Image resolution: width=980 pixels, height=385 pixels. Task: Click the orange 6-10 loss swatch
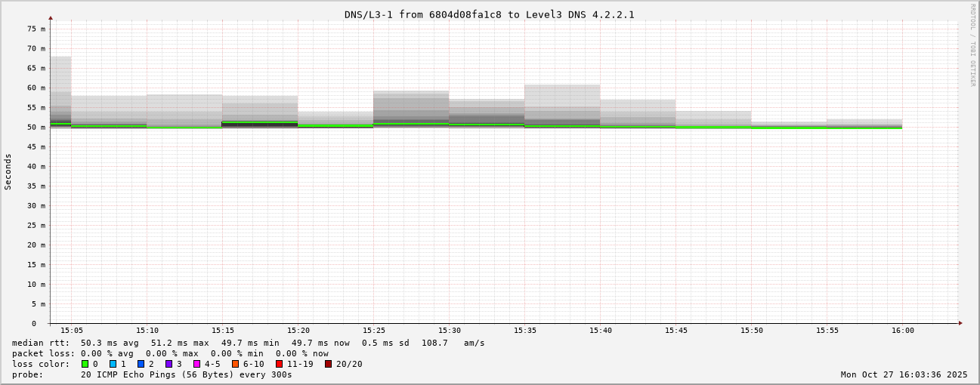pos(235,364)
